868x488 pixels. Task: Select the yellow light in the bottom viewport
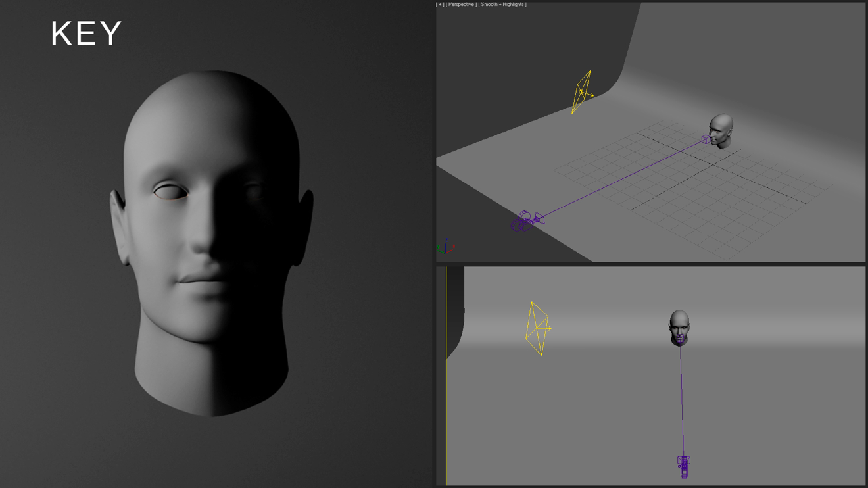pyautogui.click(x=538, y=328)
